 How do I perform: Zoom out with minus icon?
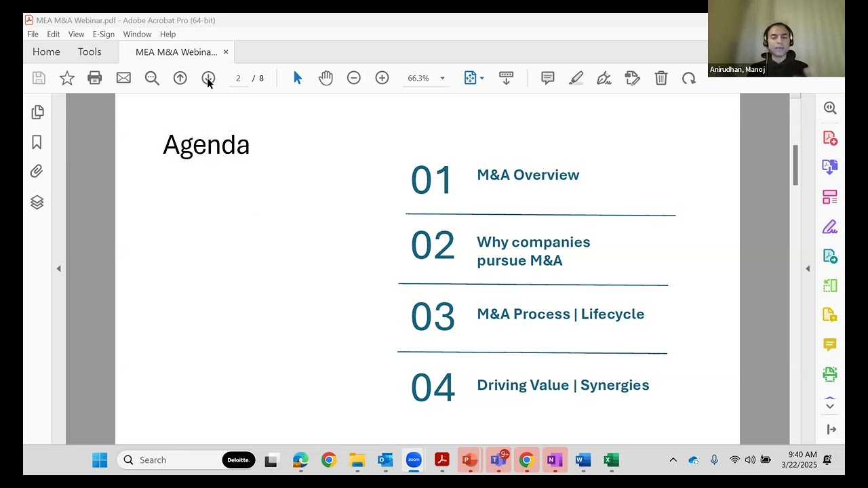coord(354,78)
